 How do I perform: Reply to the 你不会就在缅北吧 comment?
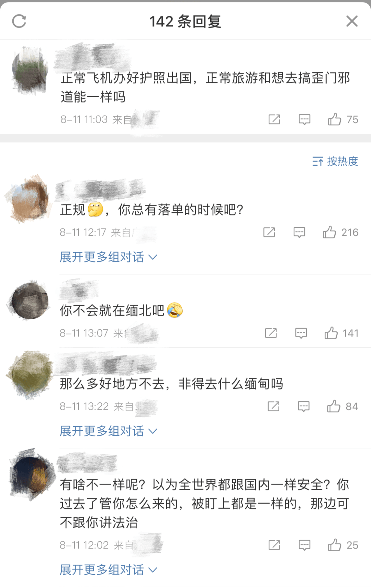pyautogui.click(x=301, y=333)
